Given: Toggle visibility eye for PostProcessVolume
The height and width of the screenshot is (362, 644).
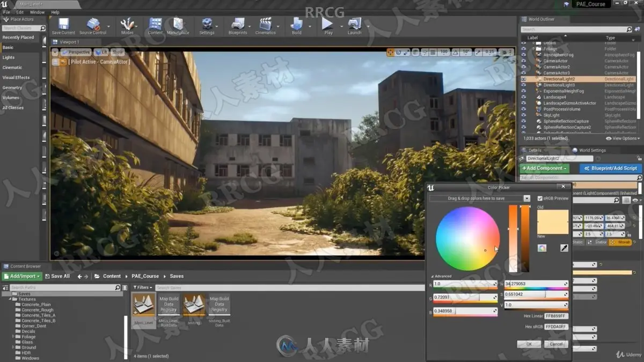Looking at the screenshot, I should pos(524,109).
